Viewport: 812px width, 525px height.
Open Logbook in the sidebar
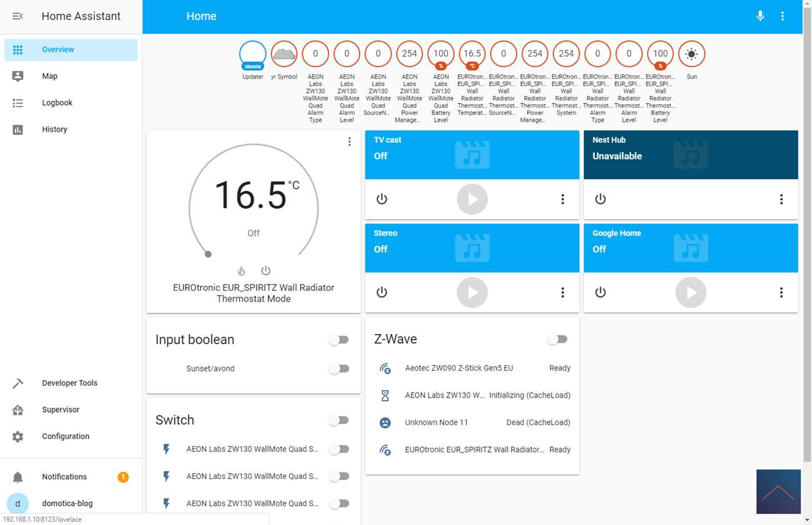pyautogui.click(x=57, y=103)
